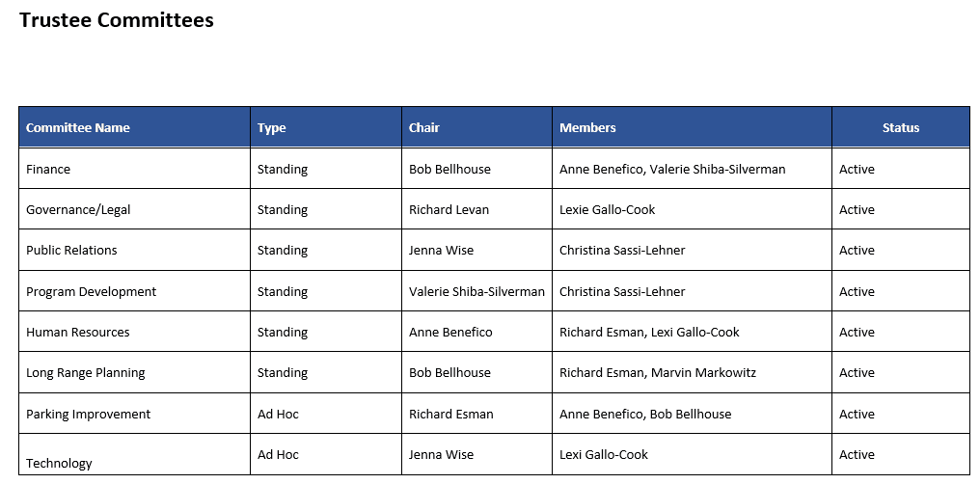Screen dimensions: 980x484
Task: Select the Governance/Legal committee cell
Action: click(x=78, y=210)
